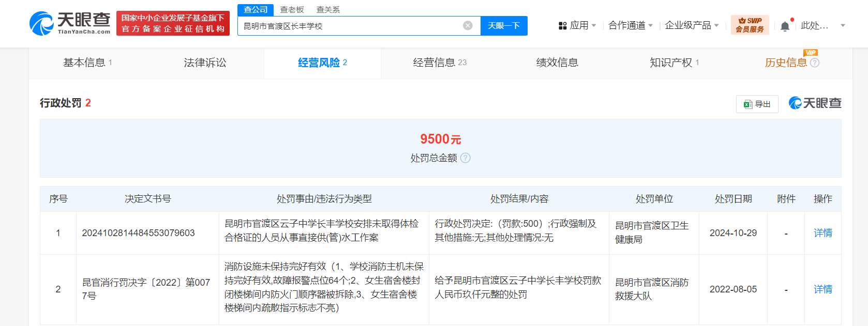This screenshot has height=326, width=868.
Task: Click the VIP badge above 历史信息
Action: point(810,53)
